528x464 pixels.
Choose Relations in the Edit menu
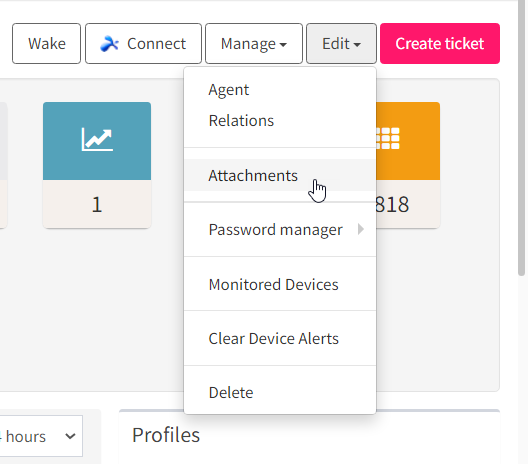point(241,121)
